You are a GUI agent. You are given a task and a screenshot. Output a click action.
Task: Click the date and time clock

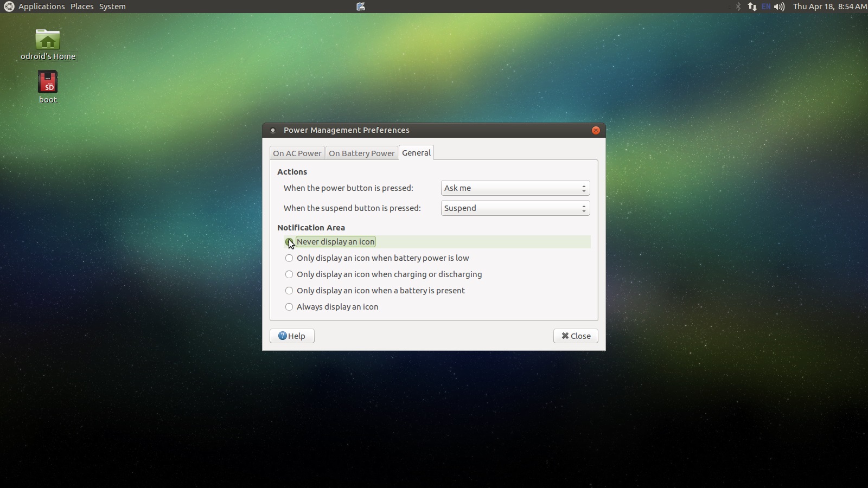pos(829,7)
